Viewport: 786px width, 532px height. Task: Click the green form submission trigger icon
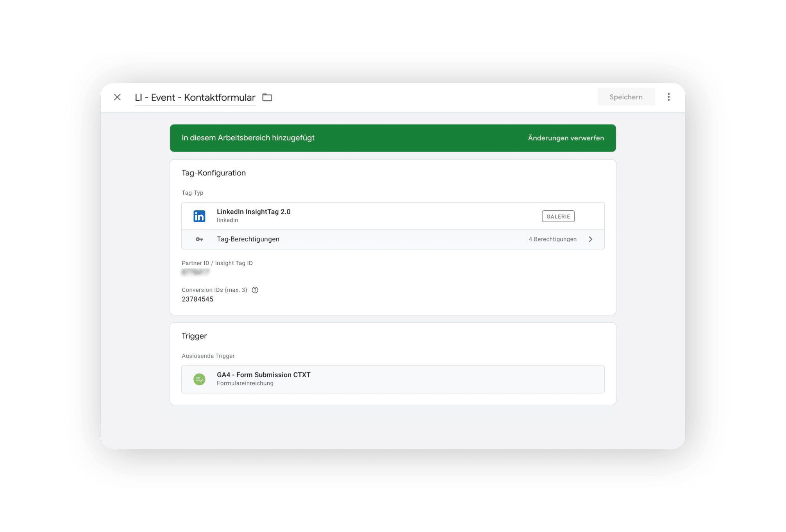point(199,379)
